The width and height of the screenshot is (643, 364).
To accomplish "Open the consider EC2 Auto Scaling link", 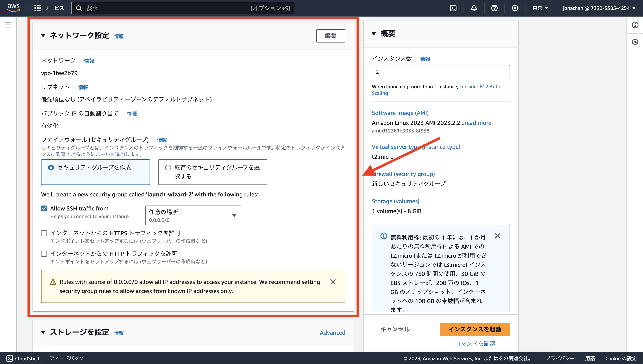I will pyautogui.click(x=480, y=86).
